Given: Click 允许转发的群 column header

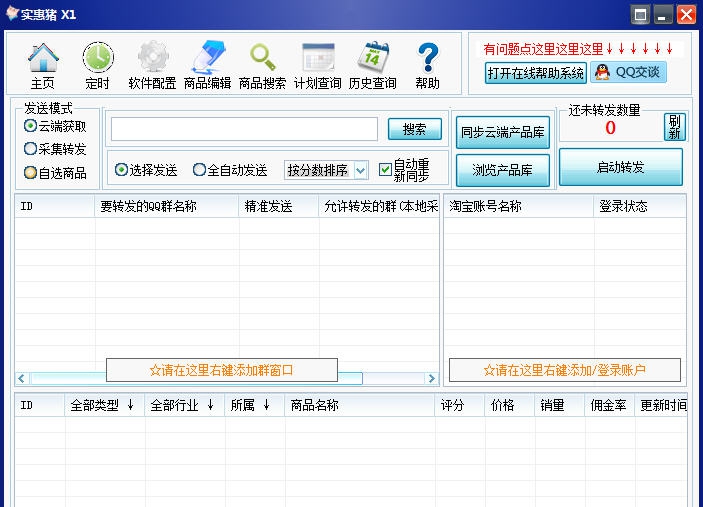Looking at the screenshot, I should pos(379,206).
